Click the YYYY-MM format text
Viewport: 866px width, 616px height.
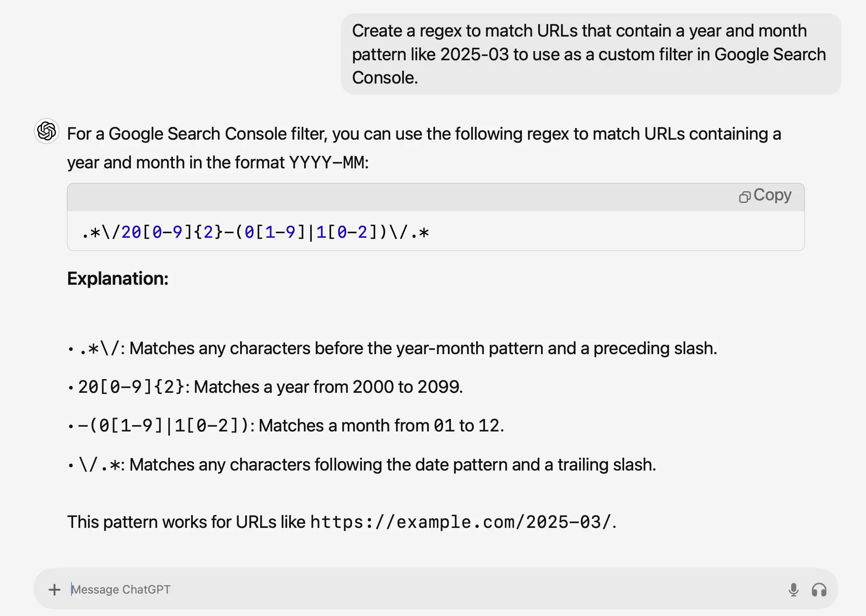tap(327, 163)
